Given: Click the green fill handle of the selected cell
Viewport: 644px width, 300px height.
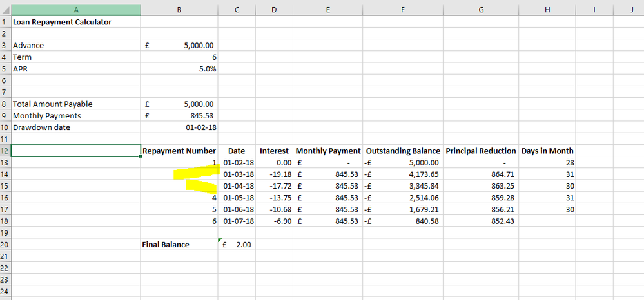Looking at the screenshot, I should (x=141, y=156).
